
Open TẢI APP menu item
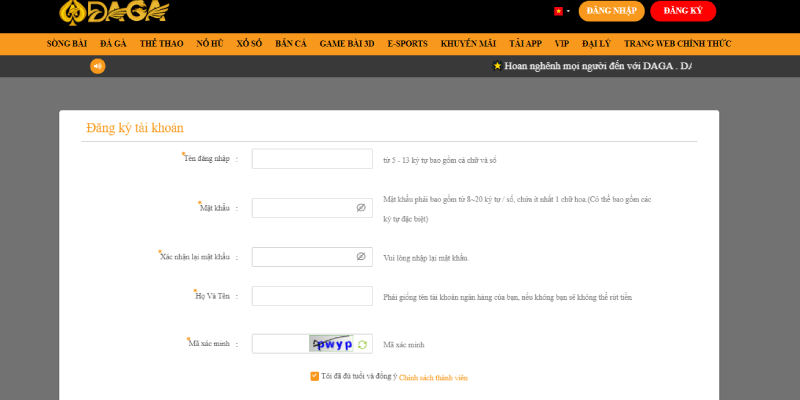coord(525,44)
